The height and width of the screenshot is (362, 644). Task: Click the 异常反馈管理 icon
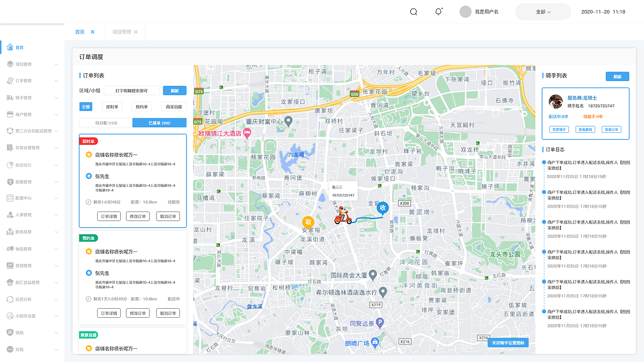point(10,148)
